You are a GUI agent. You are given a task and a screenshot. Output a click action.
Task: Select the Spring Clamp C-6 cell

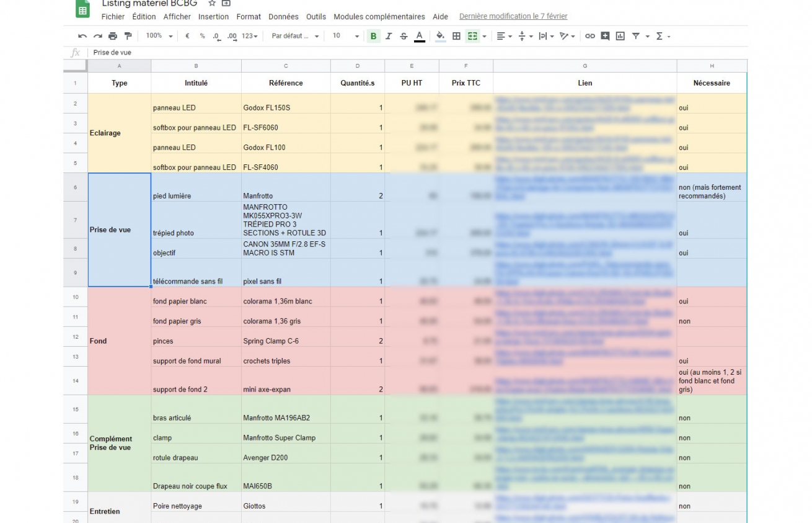(x=286, y=337)
